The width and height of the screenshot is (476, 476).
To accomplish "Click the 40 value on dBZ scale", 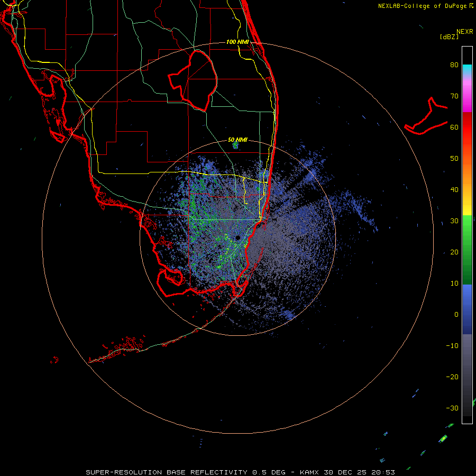I will click(454, 190).
